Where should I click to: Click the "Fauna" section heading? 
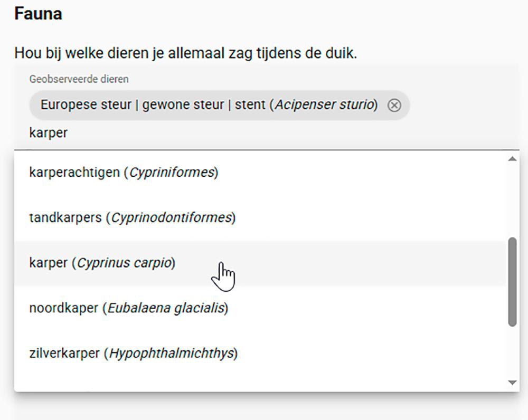38,14
